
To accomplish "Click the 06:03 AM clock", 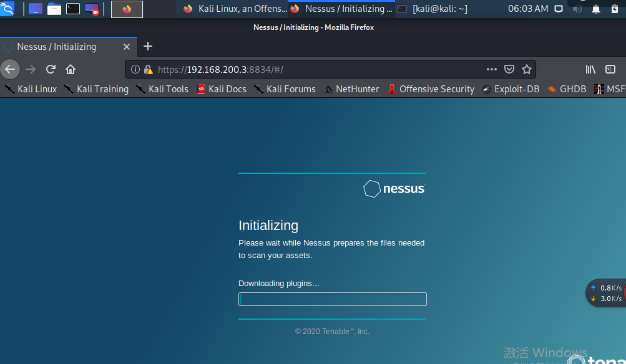I will pos(528,9).
